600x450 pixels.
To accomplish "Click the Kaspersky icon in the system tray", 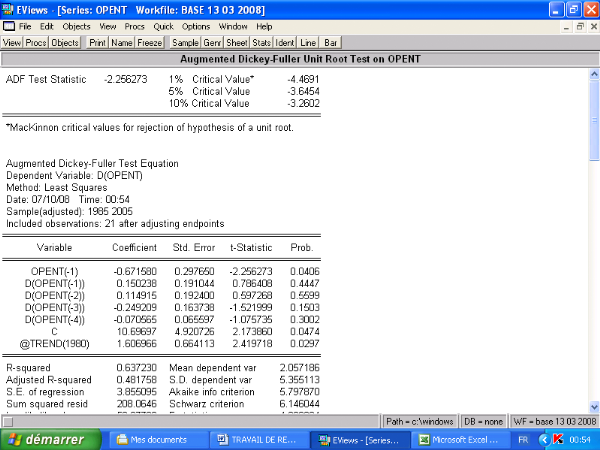I will pyautogui.click(x=555, y=440).
